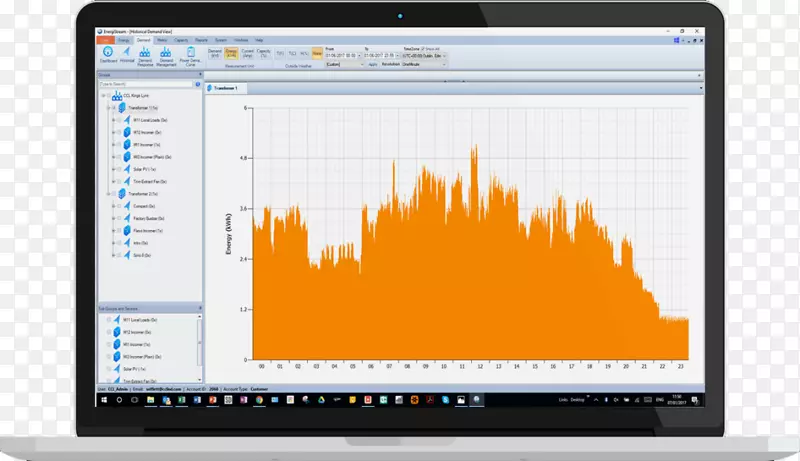
Task: Click the groups search input field
Action: [x=148, y=84]
